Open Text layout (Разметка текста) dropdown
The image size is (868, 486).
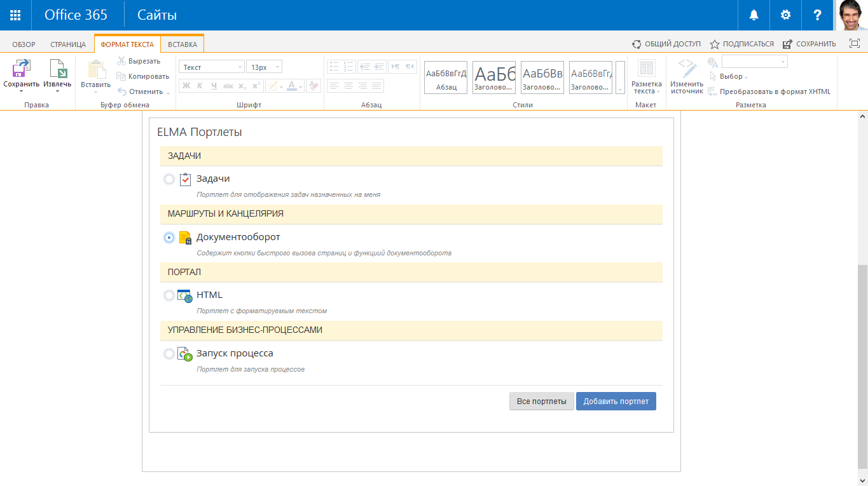[x=646, y=78]
